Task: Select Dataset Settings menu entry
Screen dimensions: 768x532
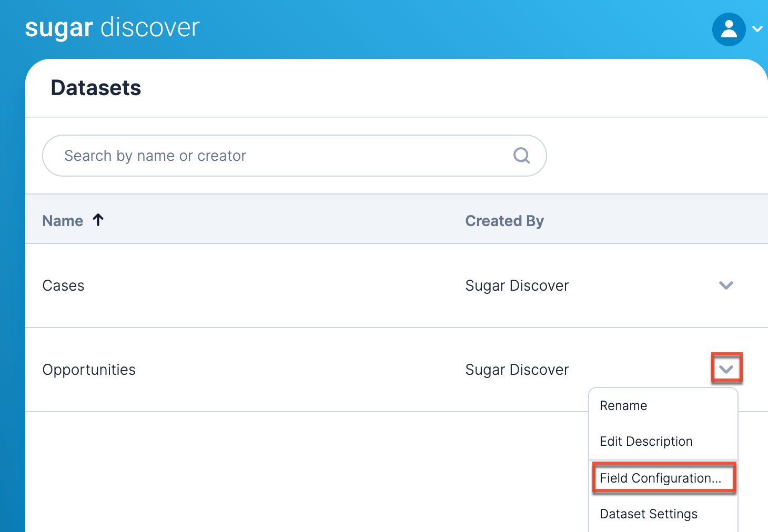Action: [x=649, y=514]
